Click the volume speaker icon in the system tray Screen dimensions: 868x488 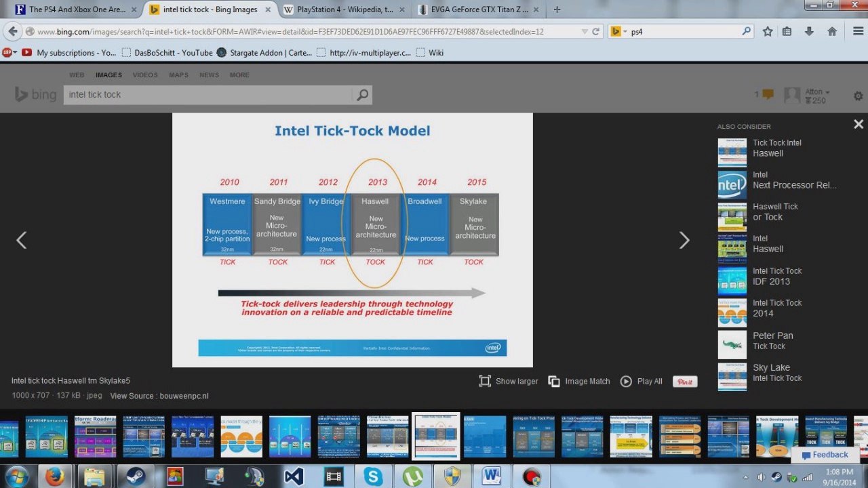761,477
